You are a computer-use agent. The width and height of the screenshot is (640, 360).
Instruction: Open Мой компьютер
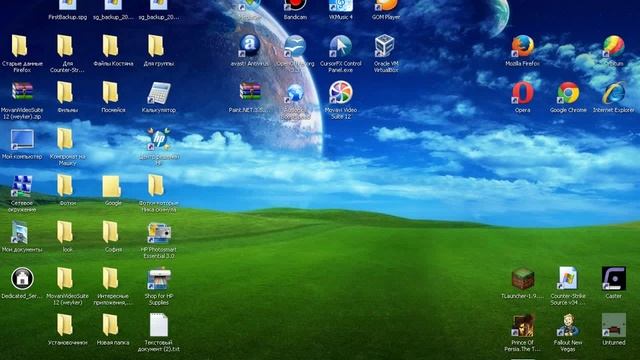(x=22, y=139)
